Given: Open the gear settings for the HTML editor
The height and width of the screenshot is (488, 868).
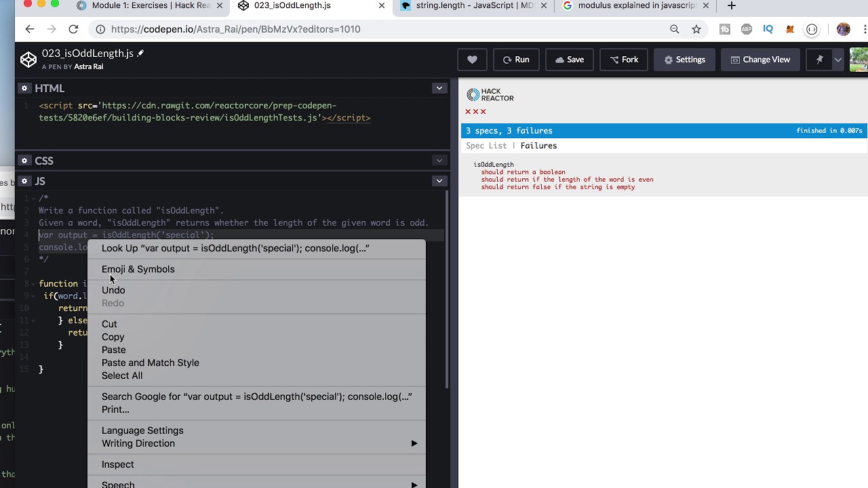Looking at the screenshot, I should [24, 88].
